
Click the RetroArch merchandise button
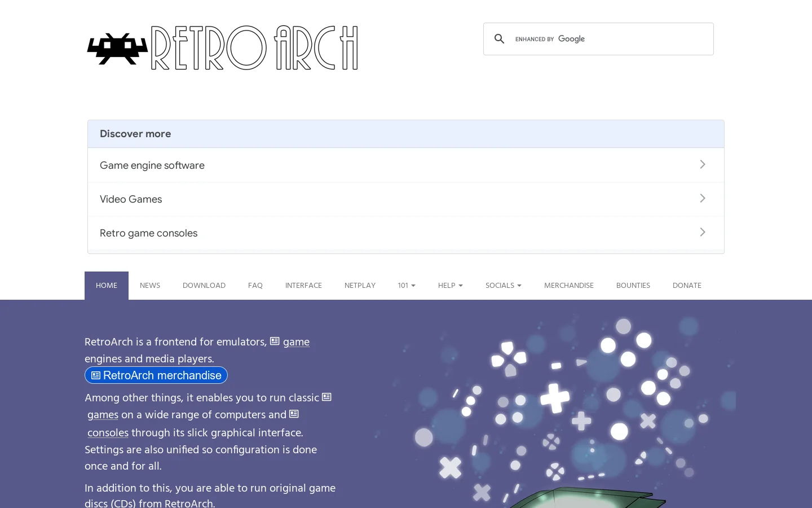coord(156,375)
